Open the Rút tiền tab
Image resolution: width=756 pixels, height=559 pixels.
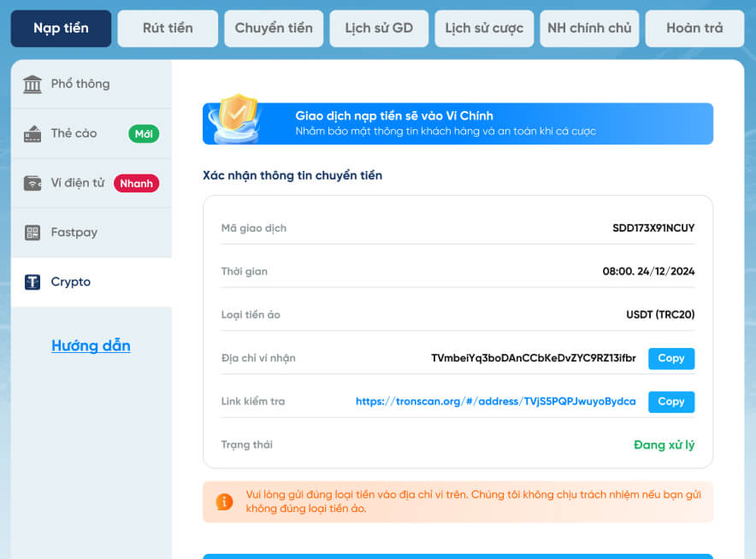point(168,28)
